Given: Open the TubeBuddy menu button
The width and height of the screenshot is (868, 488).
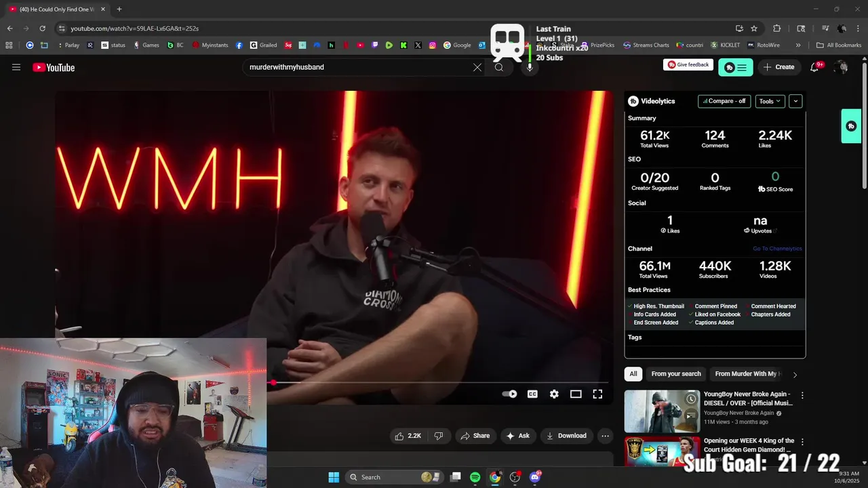Looking at the screenshot, I should tap(736, 67).
